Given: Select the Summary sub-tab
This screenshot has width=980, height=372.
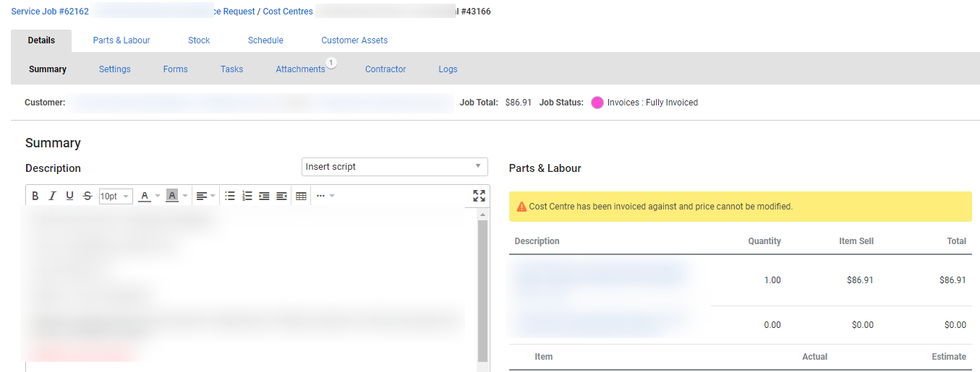Looking at the screenshot, I should tap(48, 69).
